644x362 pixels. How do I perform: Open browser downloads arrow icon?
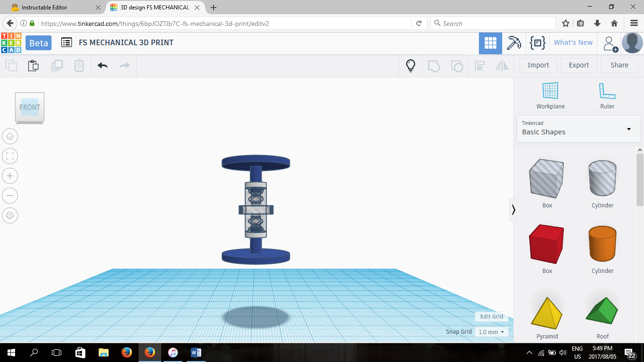(597, 23)
